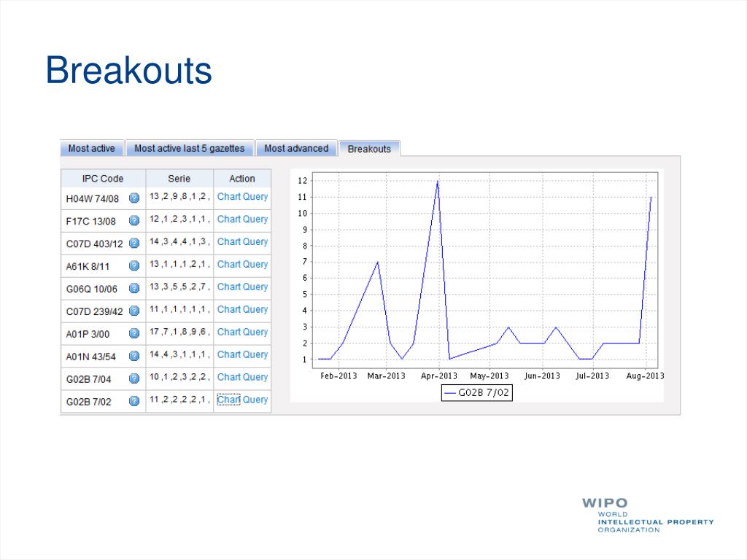
Task: Open Chart link for G02B 7/02
Action: 228,400
